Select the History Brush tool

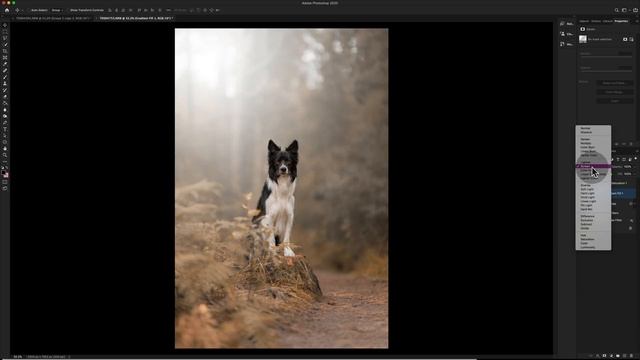coord(5,90)
